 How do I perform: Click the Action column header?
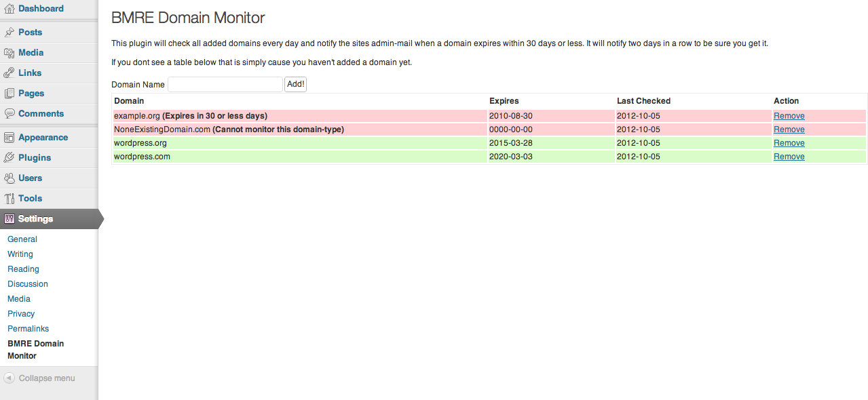[x=787, y=101]
